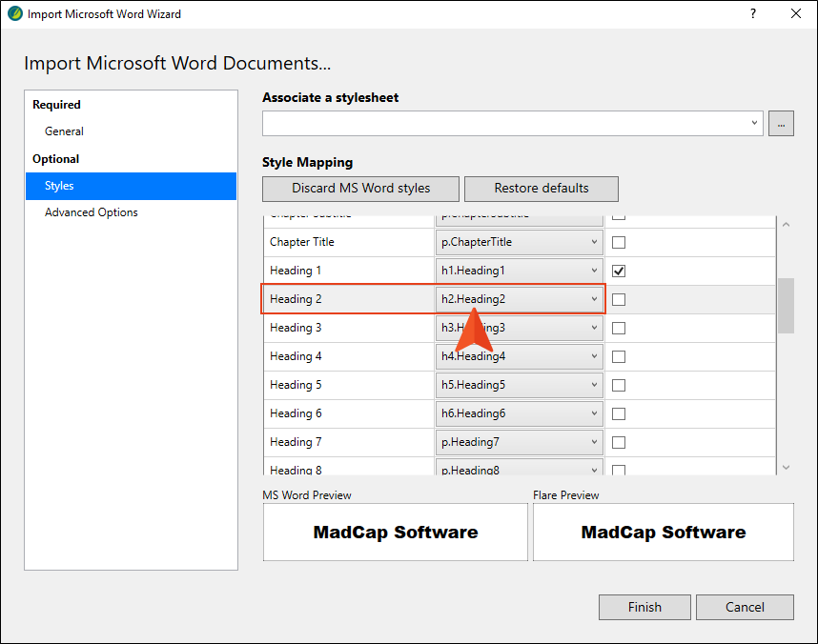Select the Heading 4 style row
Image resolution: width=818 pixels, height=644 pixels.
(520, 357)
